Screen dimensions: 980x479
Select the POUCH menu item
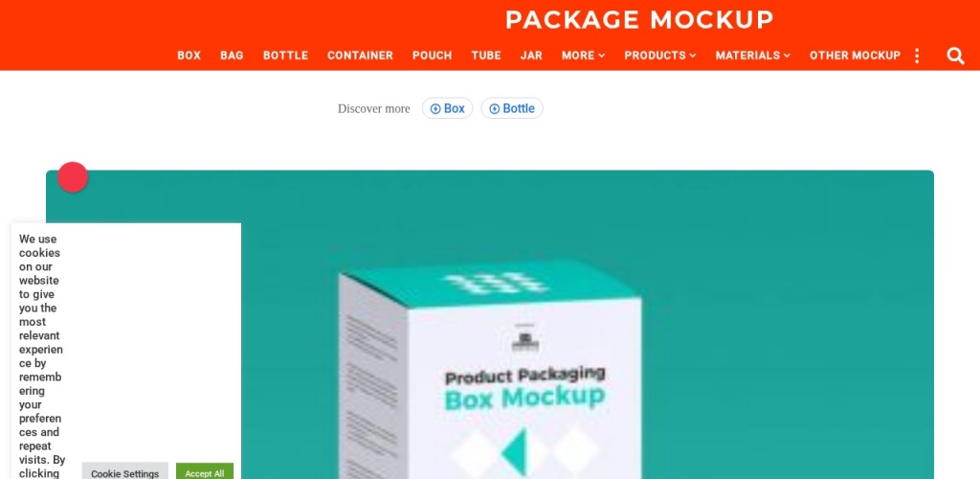pos(432,56)
